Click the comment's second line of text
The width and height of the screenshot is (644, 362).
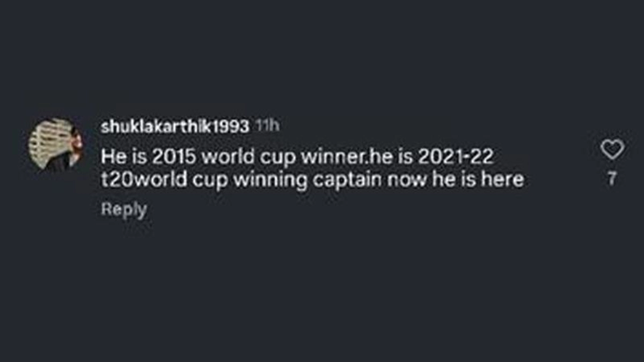pyautogui.click(x=312, y=180)
